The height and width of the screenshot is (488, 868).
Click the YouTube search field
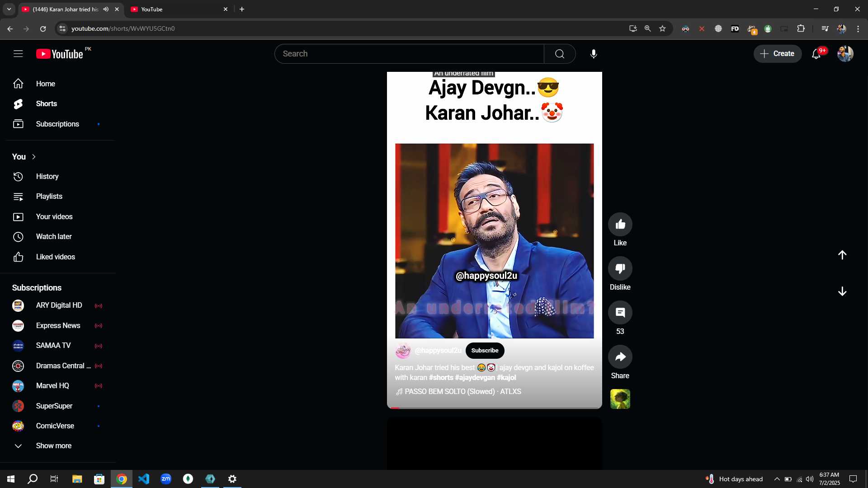(409, 54)
